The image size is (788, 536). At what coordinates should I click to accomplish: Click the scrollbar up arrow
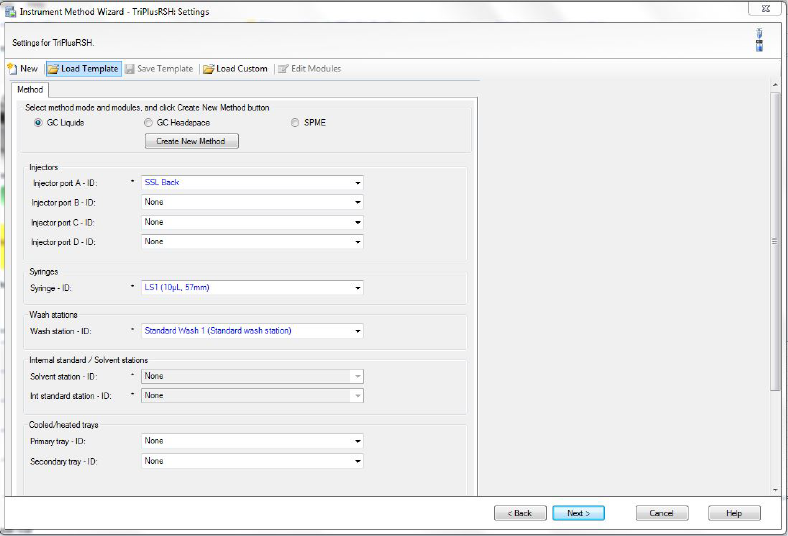(x=775, y=85)
